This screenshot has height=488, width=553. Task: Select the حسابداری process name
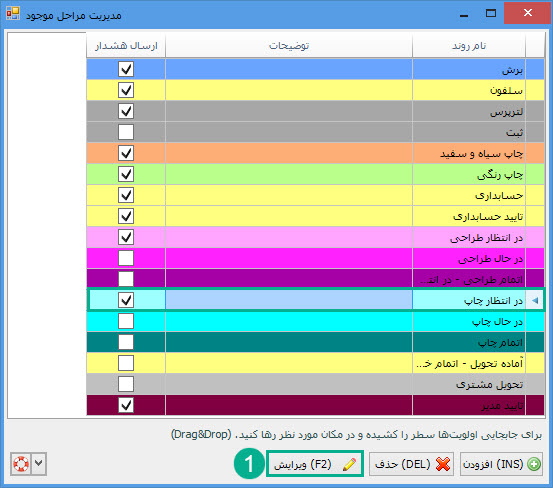click(469, 195)
